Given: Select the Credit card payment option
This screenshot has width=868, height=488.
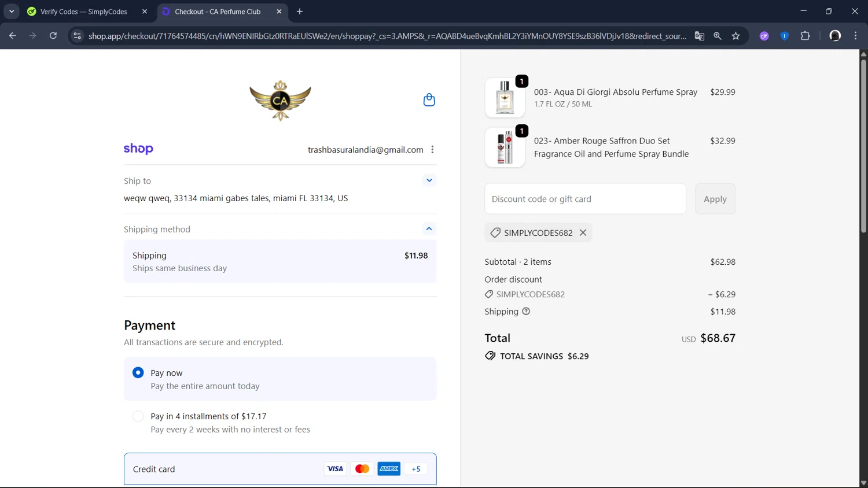Looking at the screenshot, I should [280, 469].
